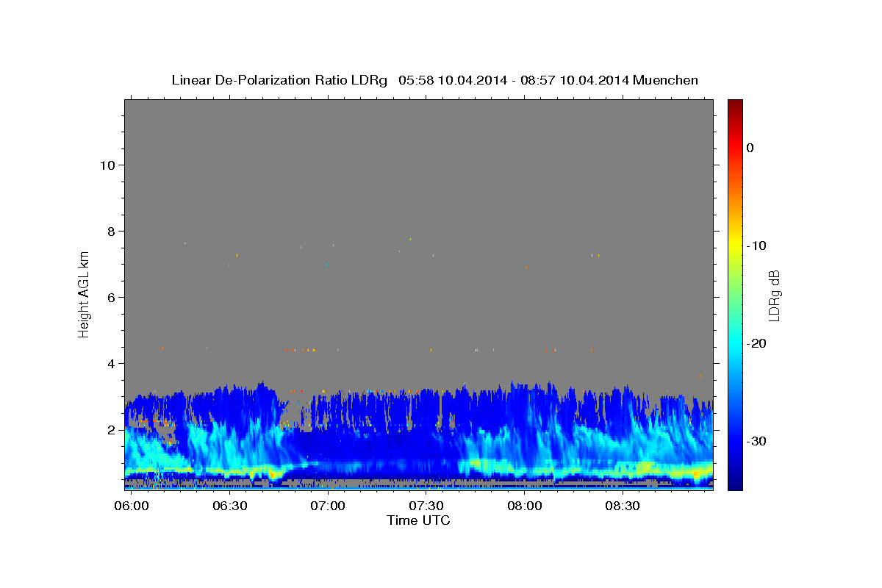Click the height tick label 6
The width and height of the screenshot is (882, 588).
[x=111, y=297]
